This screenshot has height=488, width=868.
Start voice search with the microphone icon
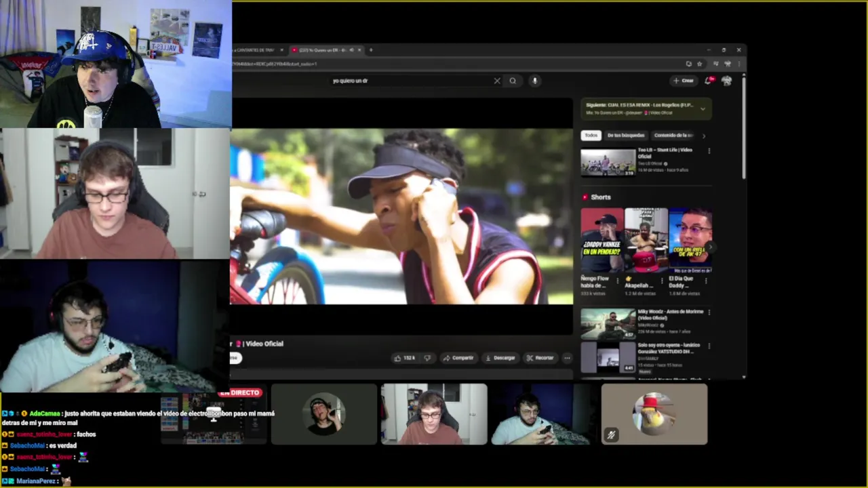(534, 81)
